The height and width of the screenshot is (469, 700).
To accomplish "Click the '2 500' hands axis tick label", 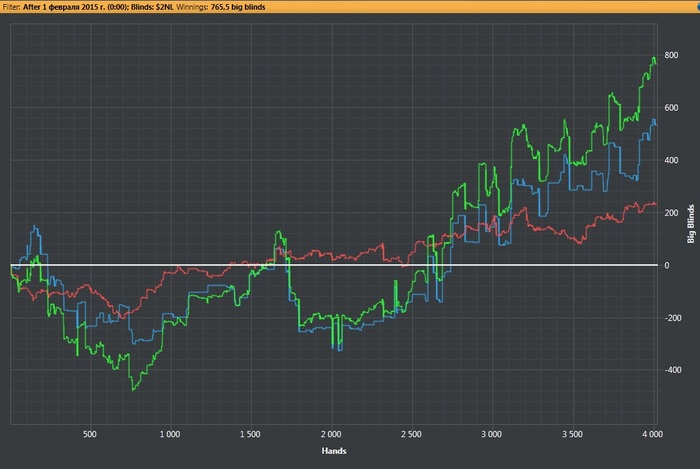I will point(411,434).
